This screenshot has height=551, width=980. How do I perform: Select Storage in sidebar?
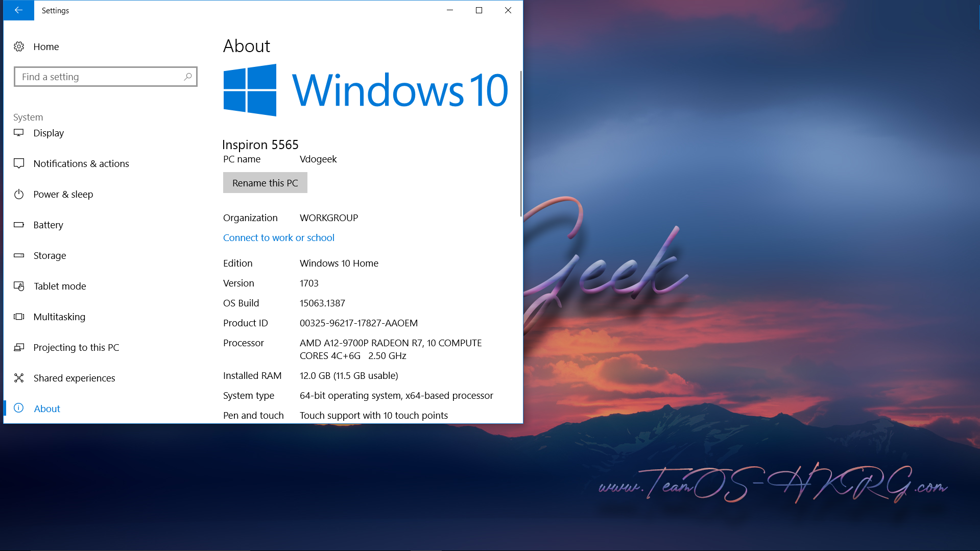(50, 255)
